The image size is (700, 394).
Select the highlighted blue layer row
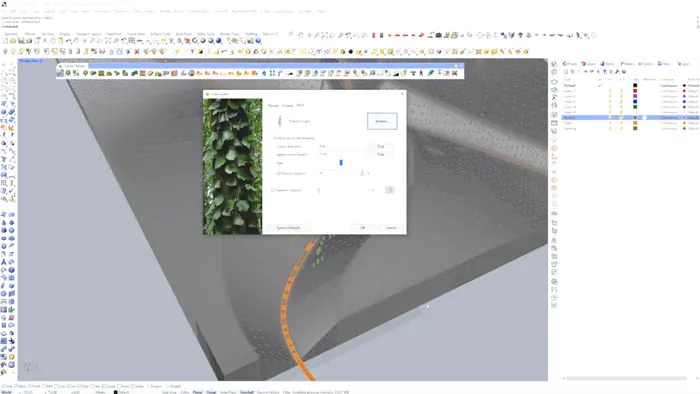click(x=630, y=118)
